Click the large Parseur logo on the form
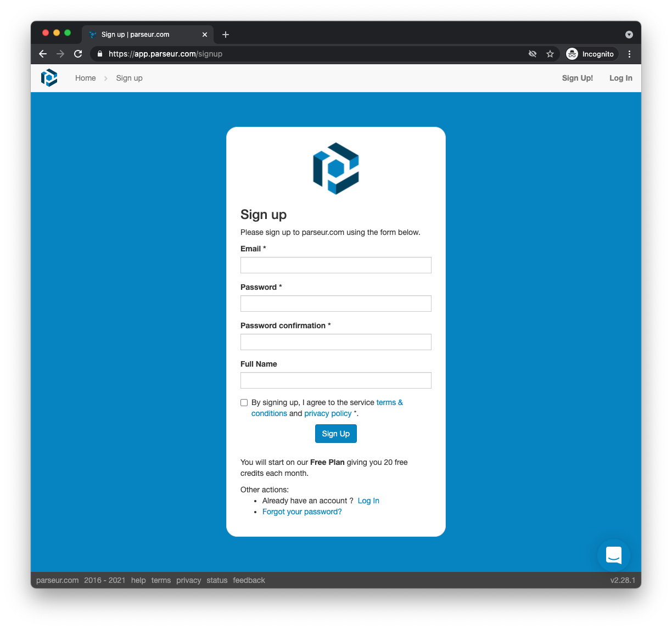 tap(336, 169)
